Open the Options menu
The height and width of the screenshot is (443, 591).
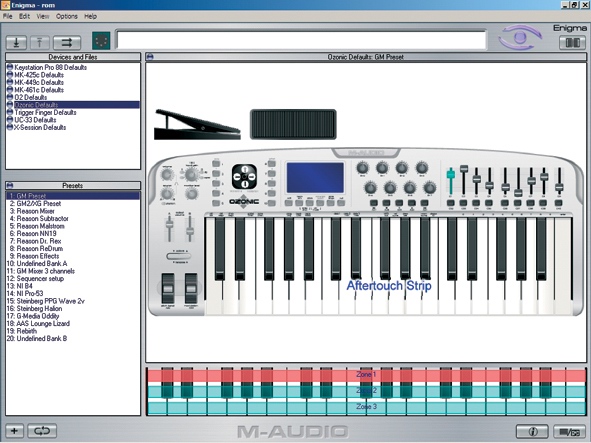(x=67, y=16)
